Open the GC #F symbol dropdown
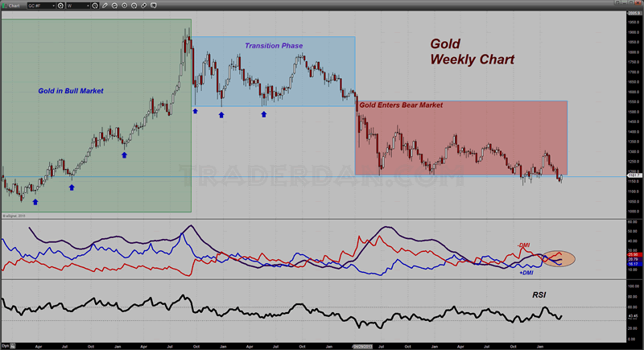The image size is (644, 350). (x=42, y=6)
